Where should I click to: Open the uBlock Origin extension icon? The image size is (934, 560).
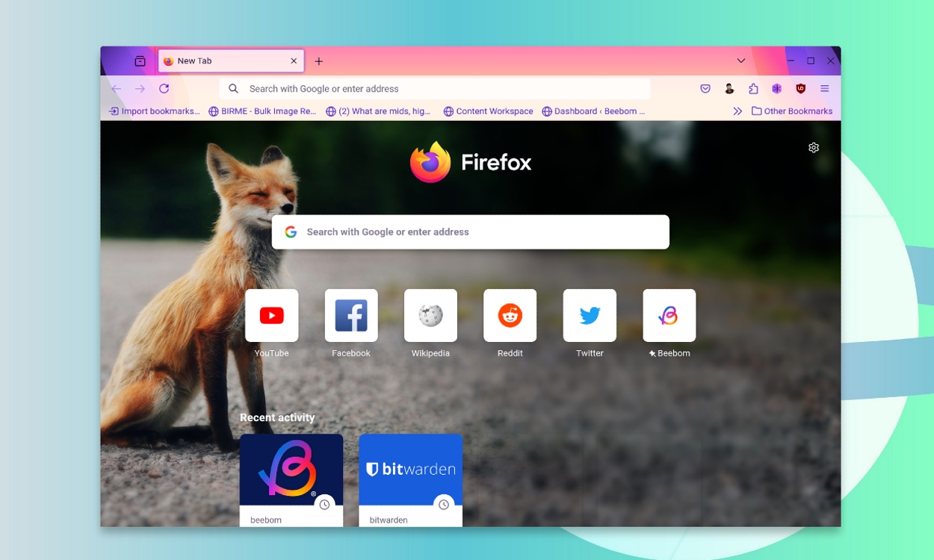tap(800, 88)
